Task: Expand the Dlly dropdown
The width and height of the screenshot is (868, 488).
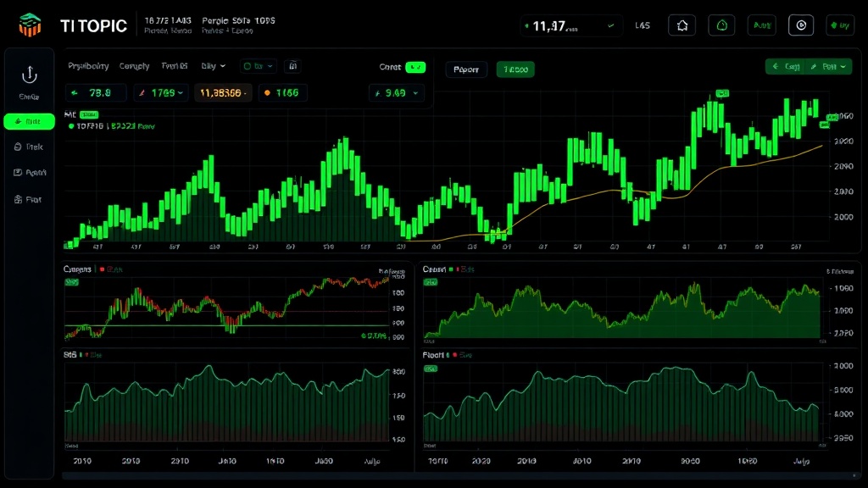Action: (x=213, y=66)
